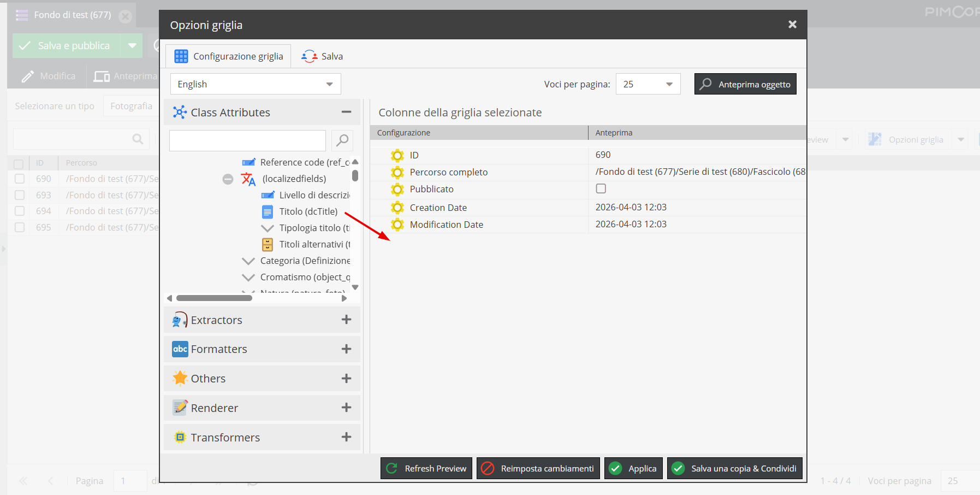The height and width of the screenshot is (495, 980).
Task: Click the Class Attributes search field
Action: pyautogui.click(x=247, y=140)
